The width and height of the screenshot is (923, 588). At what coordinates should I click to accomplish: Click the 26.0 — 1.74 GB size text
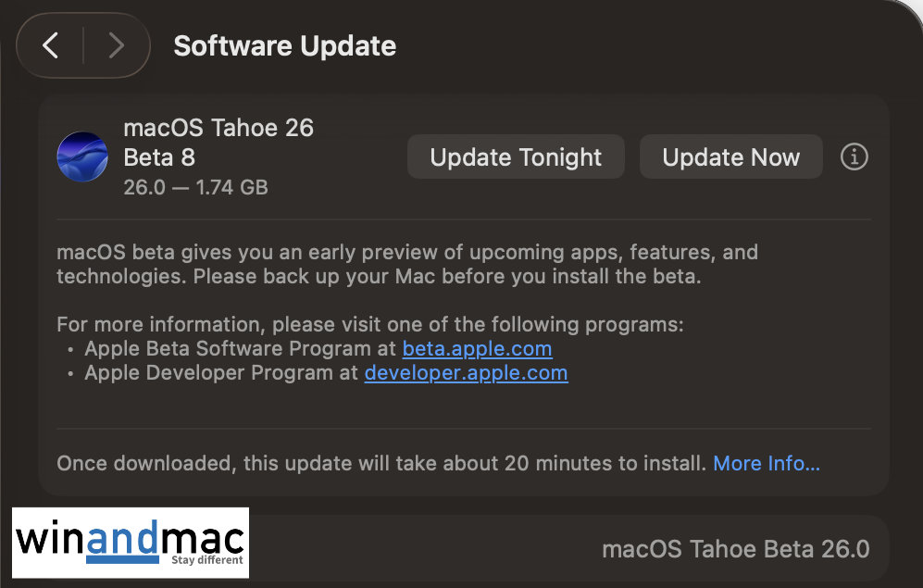pyautogui.click(x=195, y=187)
